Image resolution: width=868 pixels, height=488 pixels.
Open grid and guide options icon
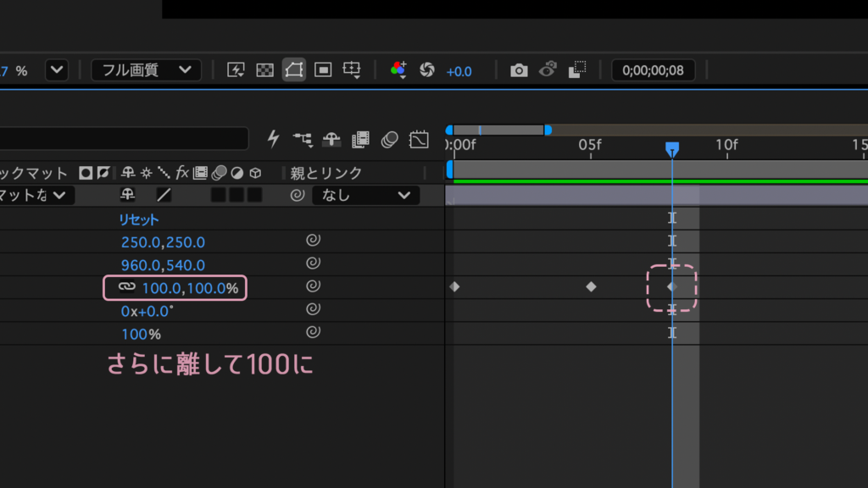(x=352, y=69)
